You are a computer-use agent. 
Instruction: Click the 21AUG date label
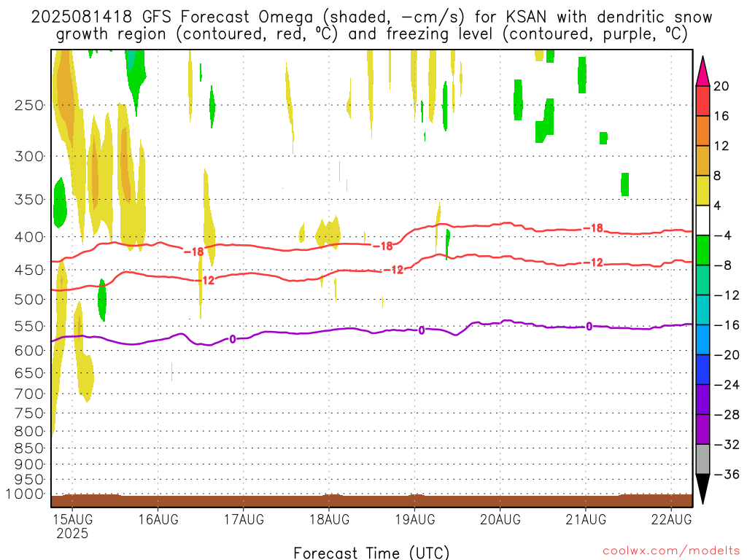(586, 519)
